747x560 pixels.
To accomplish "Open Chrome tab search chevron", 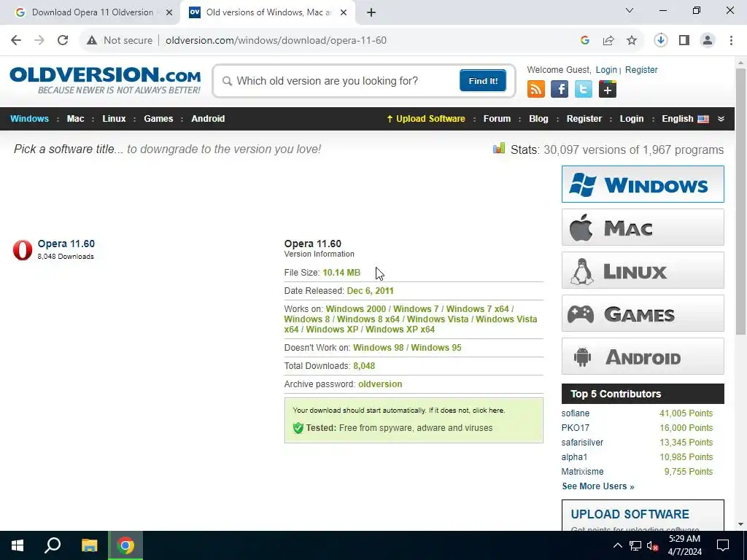I will coord(630,10).
